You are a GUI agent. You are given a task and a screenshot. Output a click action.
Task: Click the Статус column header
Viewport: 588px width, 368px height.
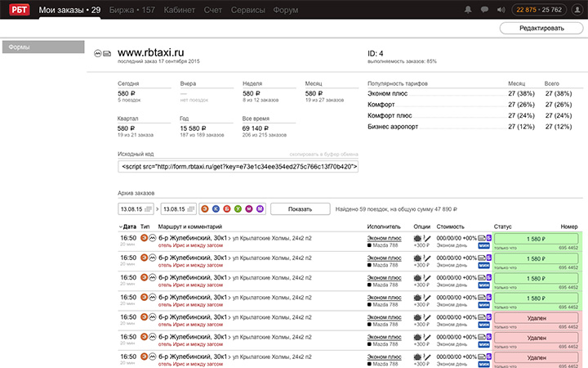[502, 227]
